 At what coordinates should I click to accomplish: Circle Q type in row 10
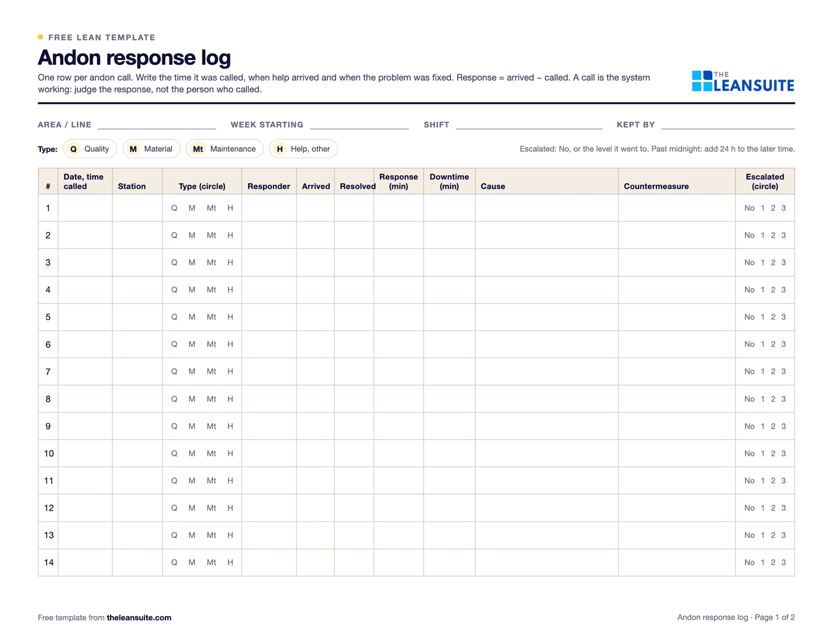pos(174,454)
